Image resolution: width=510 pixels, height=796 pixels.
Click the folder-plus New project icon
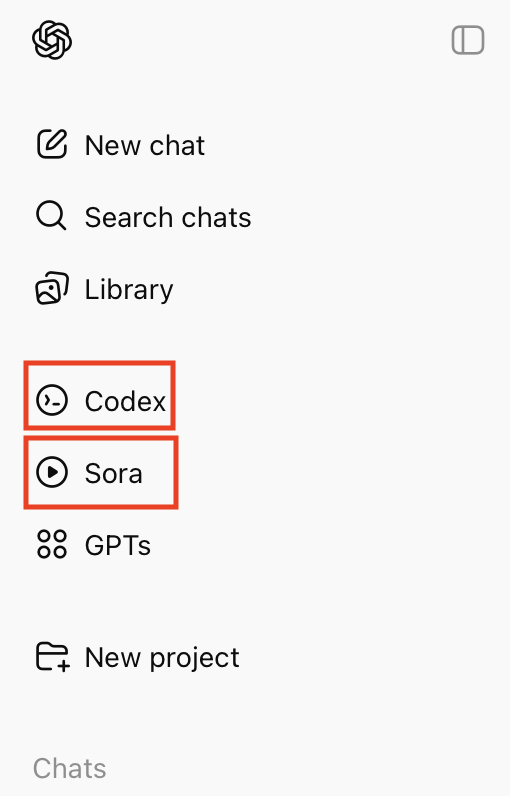click(x=53, y=657)
